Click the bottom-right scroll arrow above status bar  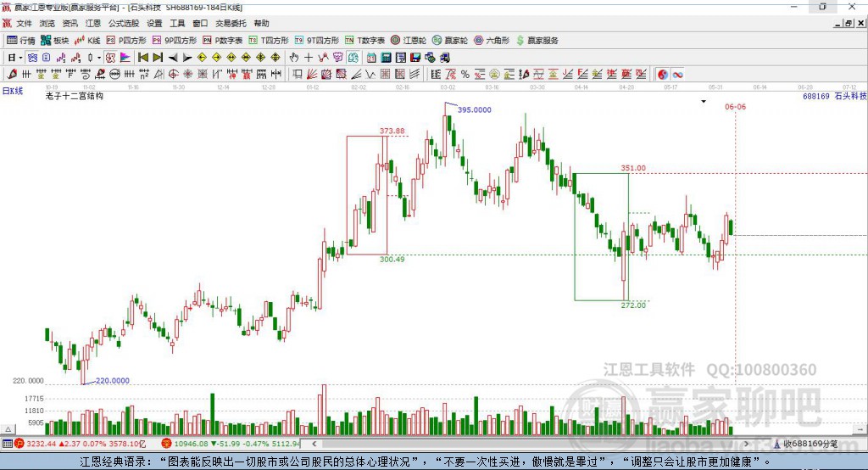point(860,429)
